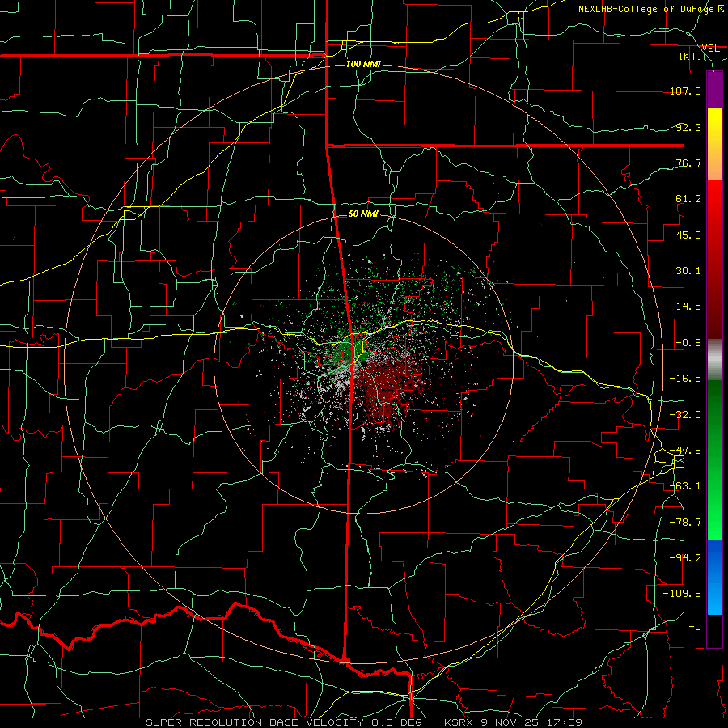
Task: Click the 14.5 velocity scale value
Action: [x=688, y=307]
